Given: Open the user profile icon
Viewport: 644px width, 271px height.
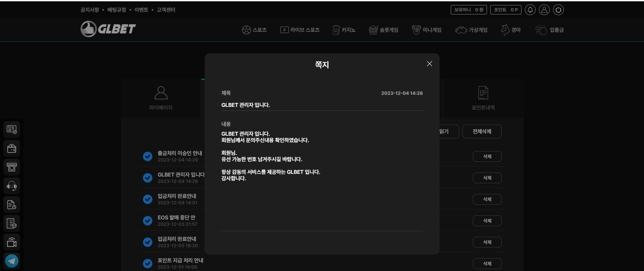Looking at the screenshot, I should [544, 10].
